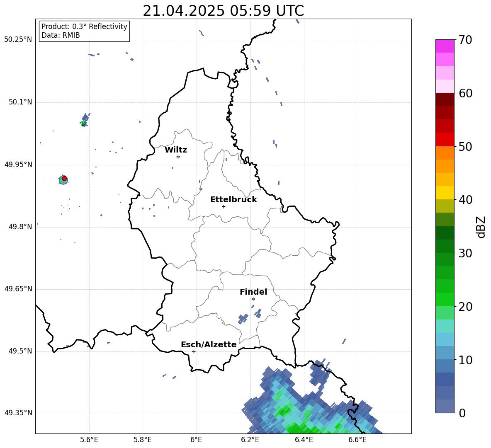This screenshot has width=491, height=448.
Task: Click the bright red colorbar swatch
Action: point(445,140)
